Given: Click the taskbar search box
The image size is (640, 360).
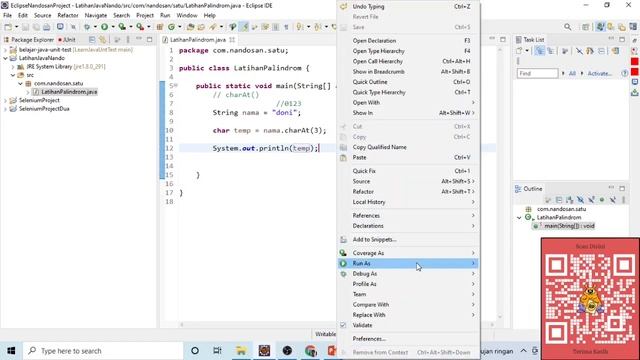Looking at the screenshot, I should tap(103, 351).
